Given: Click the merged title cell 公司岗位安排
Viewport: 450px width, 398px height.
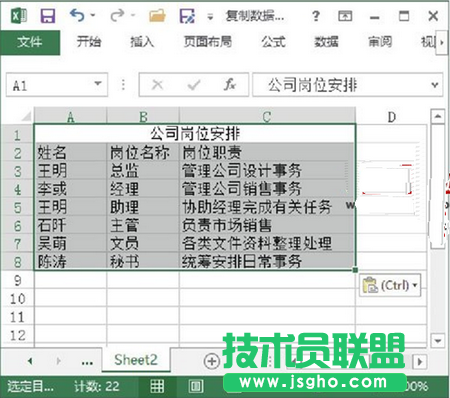Looking at the screenshot, I should pyautogui.click(x=195, y=134).
